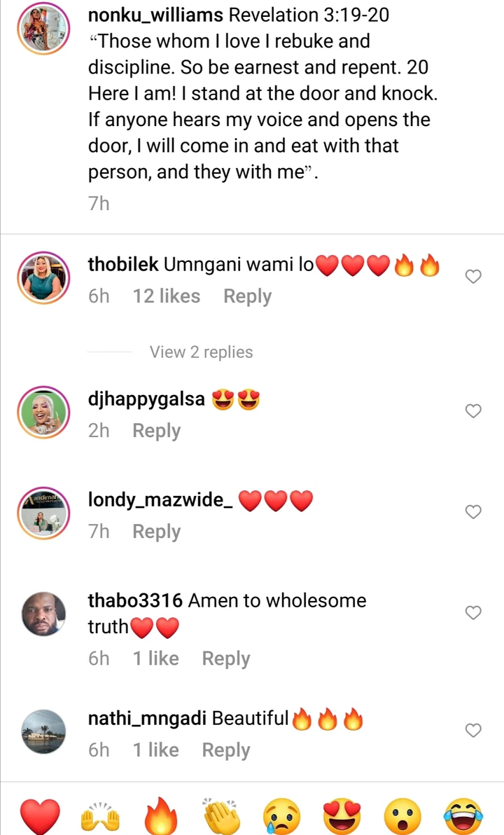This screenshot has width=504, height=835.
Task: Expand View 2 replies under thobilek
Action: [x=201, y=352]
